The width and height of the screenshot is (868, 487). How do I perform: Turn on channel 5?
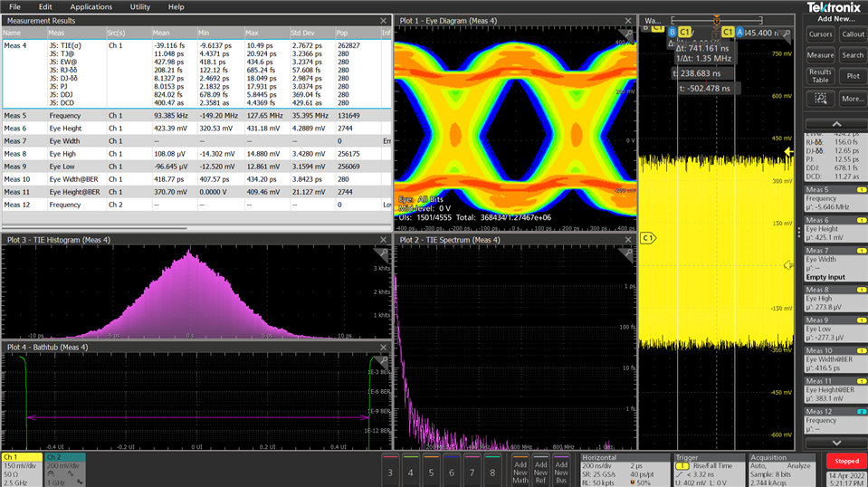click(x=431, y=469)
